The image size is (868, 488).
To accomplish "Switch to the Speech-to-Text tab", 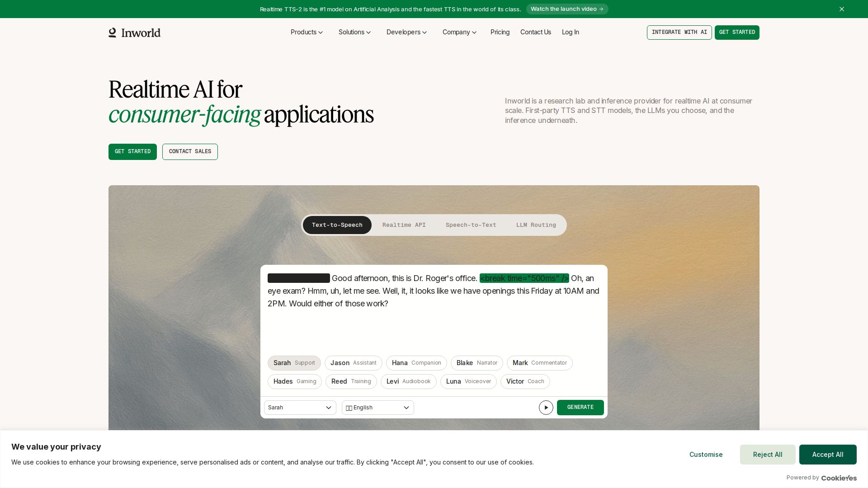I will [x=471, y=225].
